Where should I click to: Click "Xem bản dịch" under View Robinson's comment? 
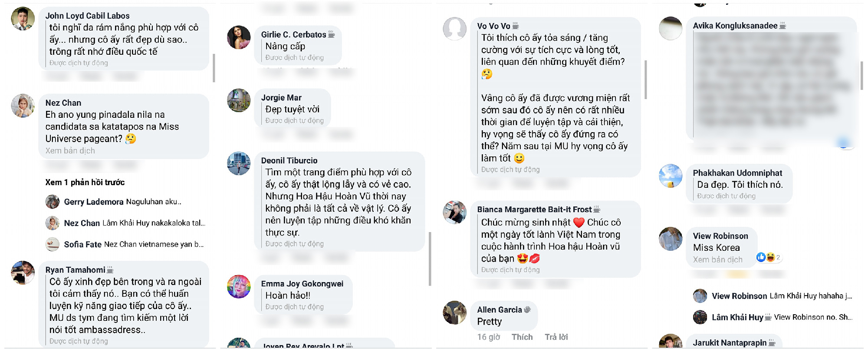[718, 259]
